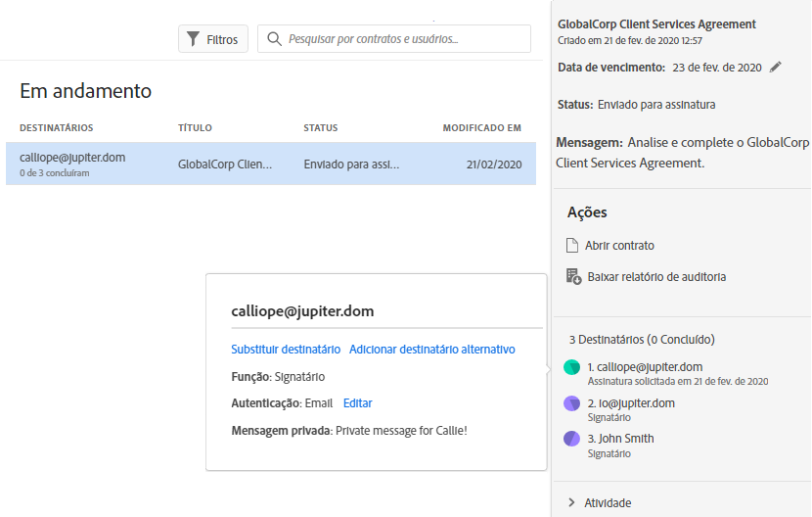This screenshot has height=517, width=812.
Task: Sort by TÍTULO column header
Action: tap(195, 127)
